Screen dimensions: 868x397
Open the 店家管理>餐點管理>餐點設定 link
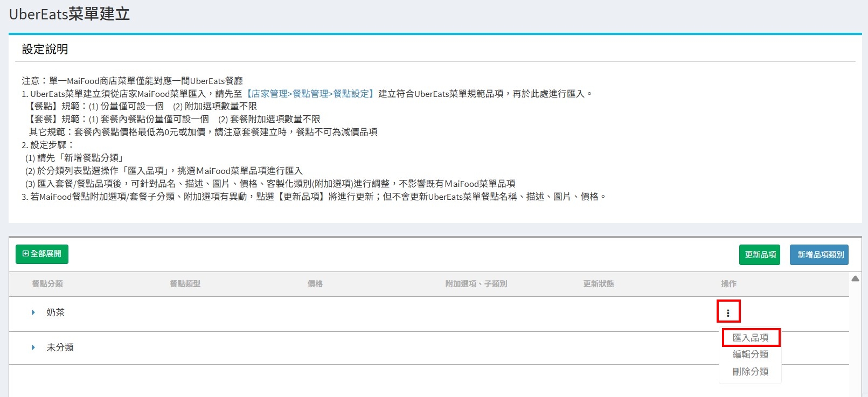310,94
